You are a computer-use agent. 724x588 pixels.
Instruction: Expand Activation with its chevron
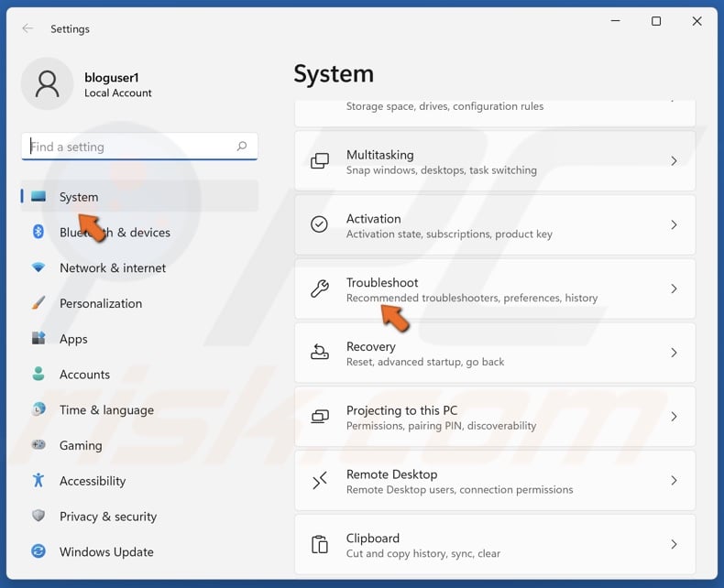click(674, 224)
